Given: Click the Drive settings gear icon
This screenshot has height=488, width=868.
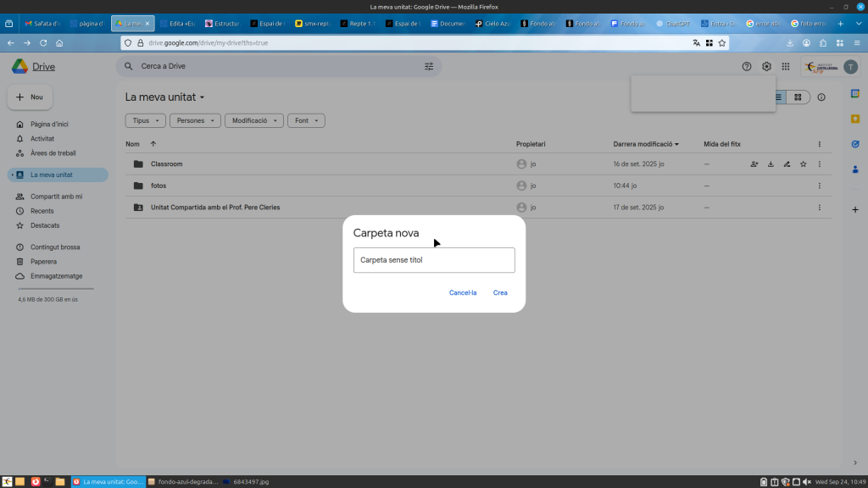Looking at the screenshot, I should coord(766,66).
